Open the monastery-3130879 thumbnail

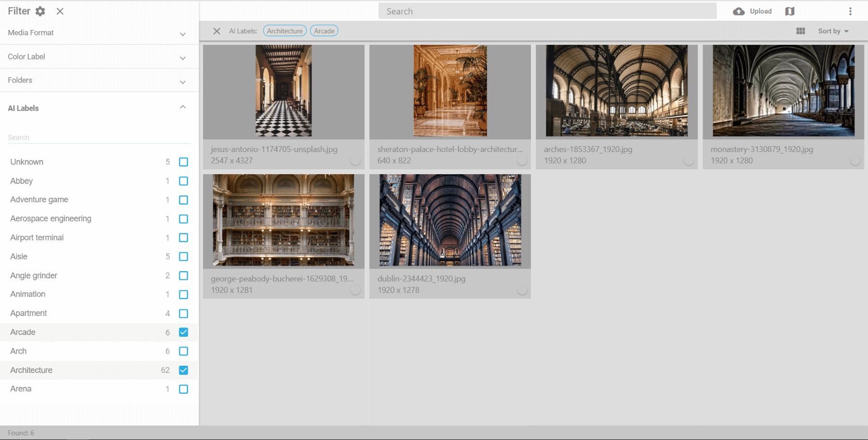783,91
